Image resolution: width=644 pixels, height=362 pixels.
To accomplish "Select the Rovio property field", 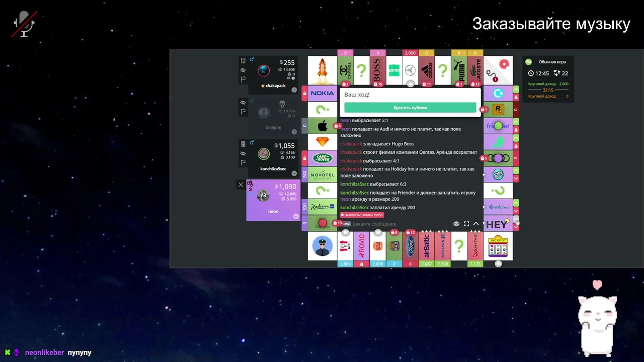I will [x=361, y=246].
